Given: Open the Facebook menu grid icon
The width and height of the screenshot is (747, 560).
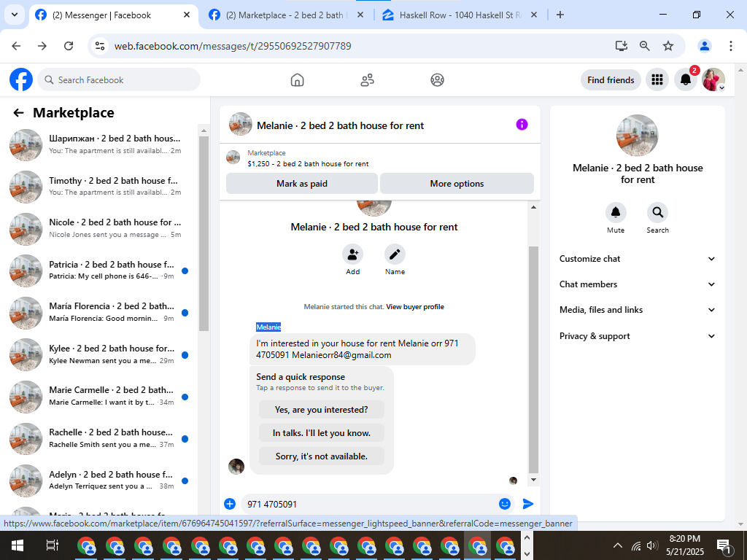Looking at the screenshot, I should click(x=657, y=79).
